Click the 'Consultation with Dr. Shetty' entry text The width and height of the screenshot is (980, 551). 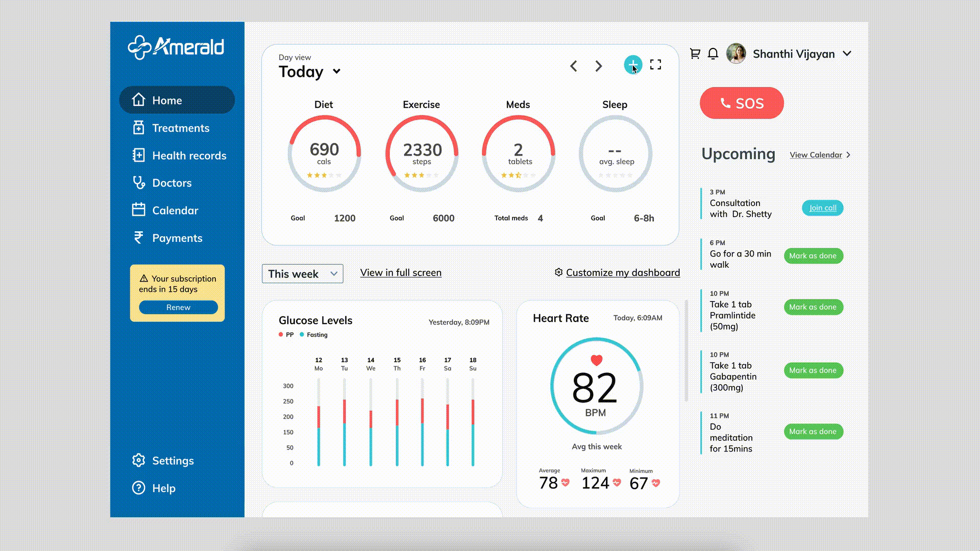741,209
